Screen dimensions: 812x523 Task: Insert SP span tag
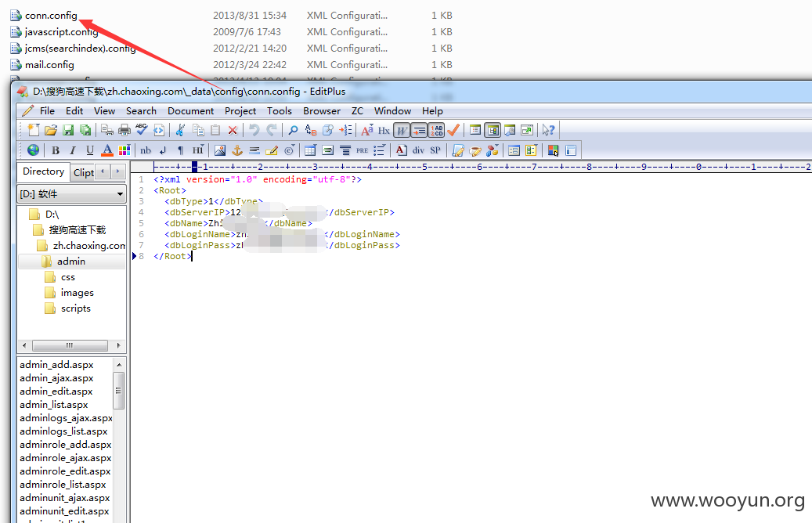click(435, 150)
